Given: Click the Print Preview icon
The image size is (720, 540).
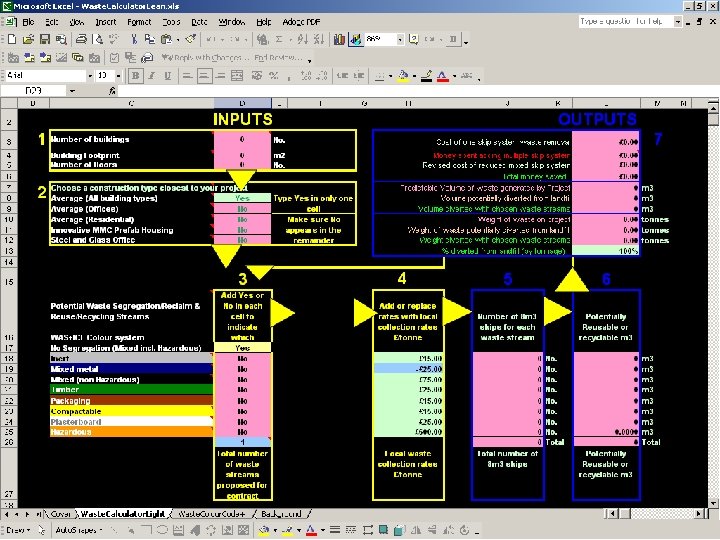Looking at the screenshot, I should (97, 39).
